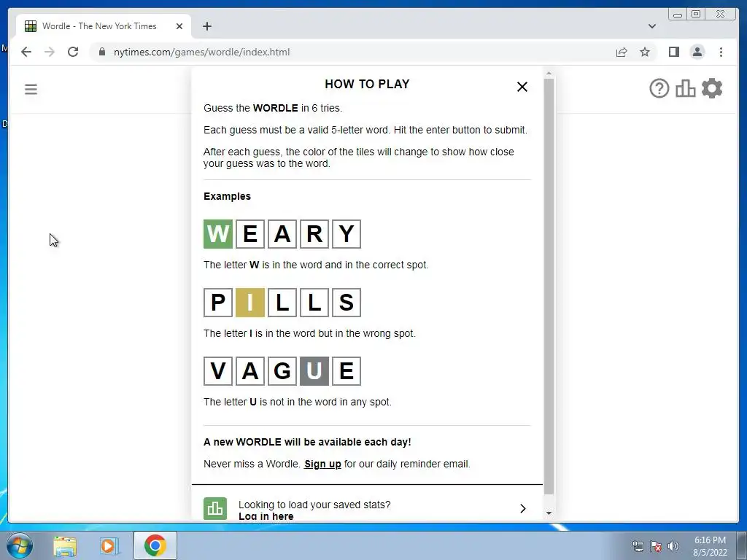Click the gray U tile in VAGUE
747x560 pixels.
[314, 371]
